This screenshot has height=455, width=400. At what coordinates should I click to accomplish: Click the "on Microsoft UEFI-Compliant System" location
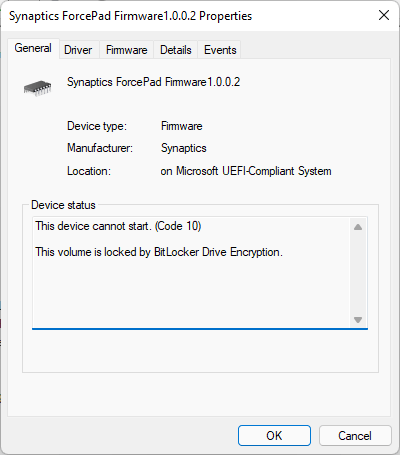[x=246, y=171]
